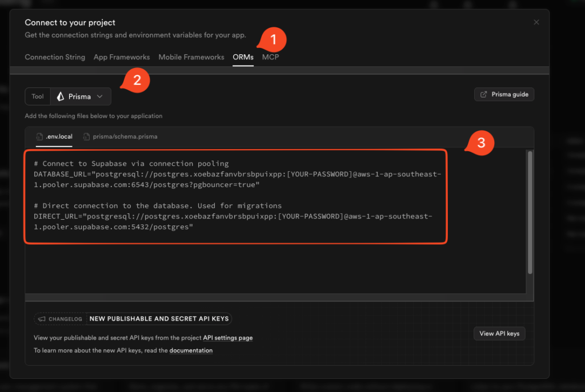Close the Connect to your project dialog
The image size is (585, 392).
tap(536, 22)
